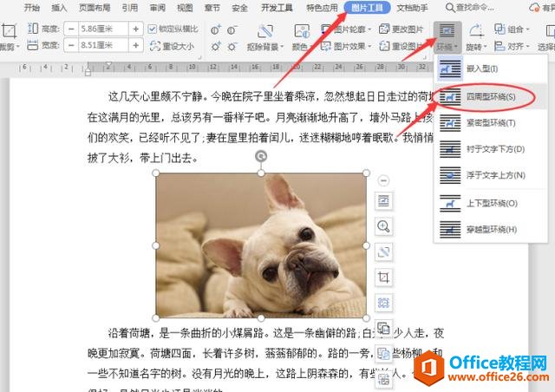This screenshot has width=555, height=392.
Task: Click the height (高度) icon
Action: coord(33,29)
